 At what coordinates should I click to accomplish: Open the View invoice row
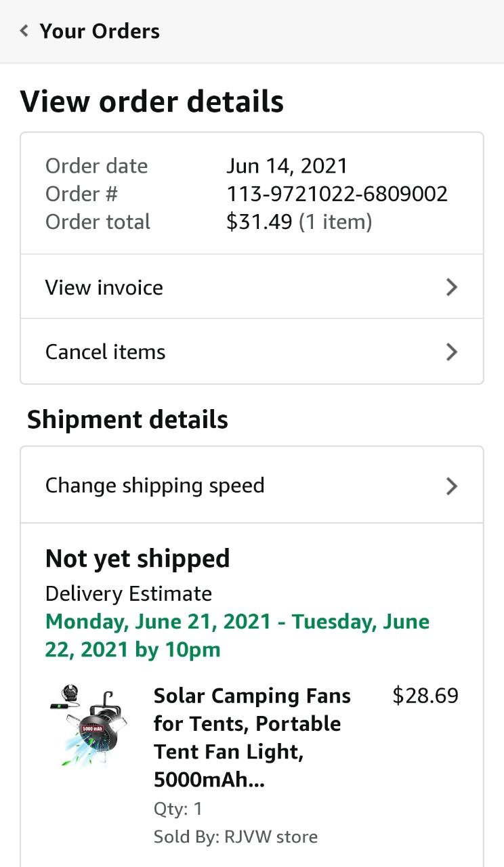[104, 287]
